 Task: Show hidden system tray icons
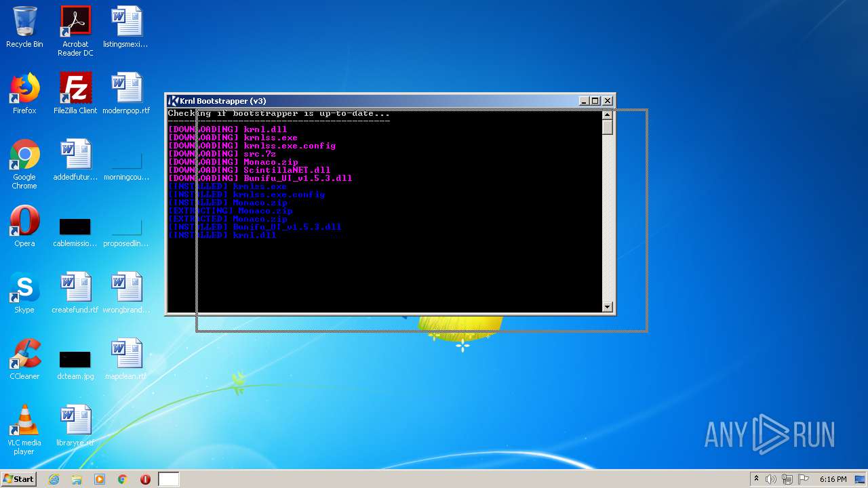[756, 479]
